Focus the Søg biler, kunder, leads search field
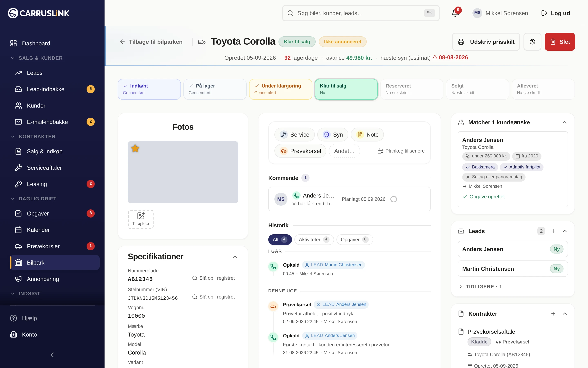 tap(361, 13)
